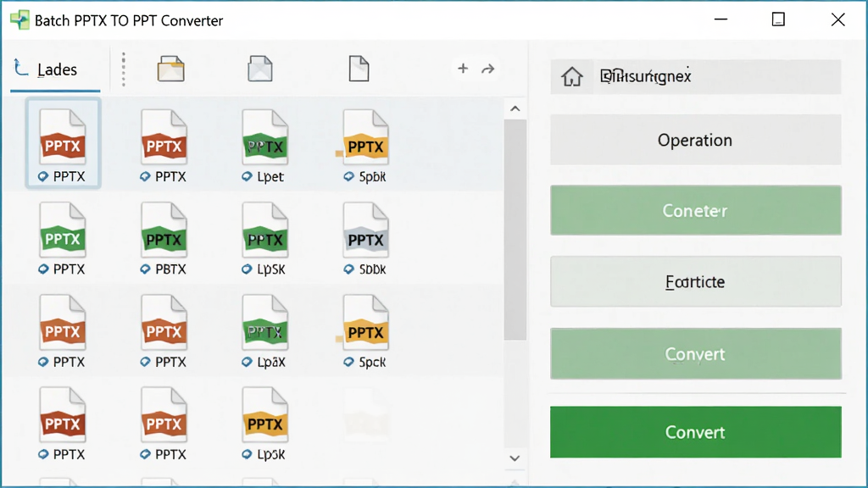Screen dimensions: 868x488
Task: Select the yellow file icon above 5pbk
Action: pos(366,136)
